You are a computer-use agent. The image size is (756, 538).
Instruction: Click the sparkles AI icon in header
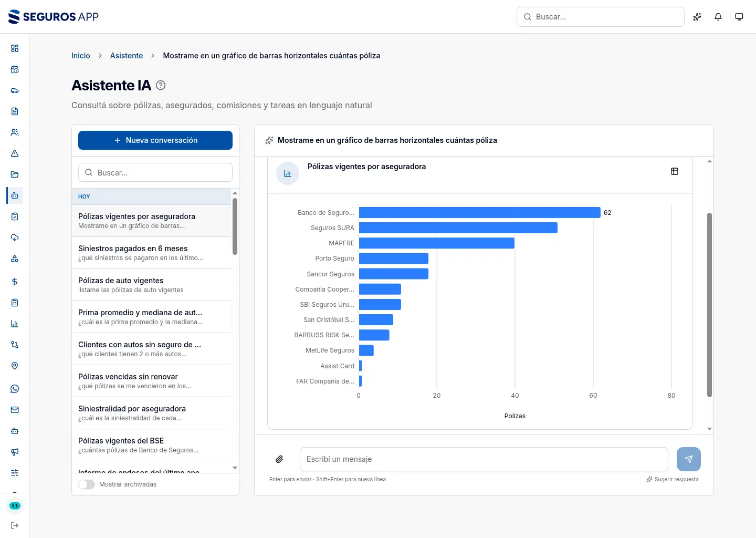(x=697, y=17)
